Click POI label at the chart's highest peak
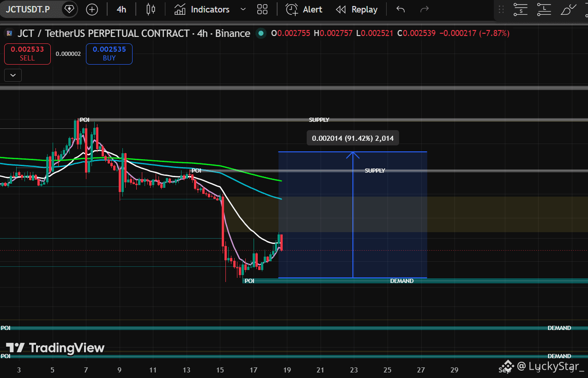This screenshot has width=588, height=378. pos(85,120)
